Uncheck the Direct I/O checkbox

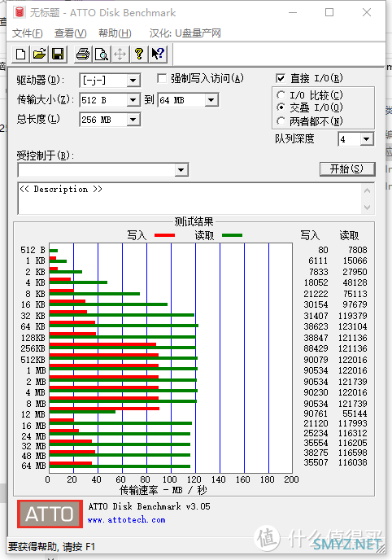coord(281,78)
